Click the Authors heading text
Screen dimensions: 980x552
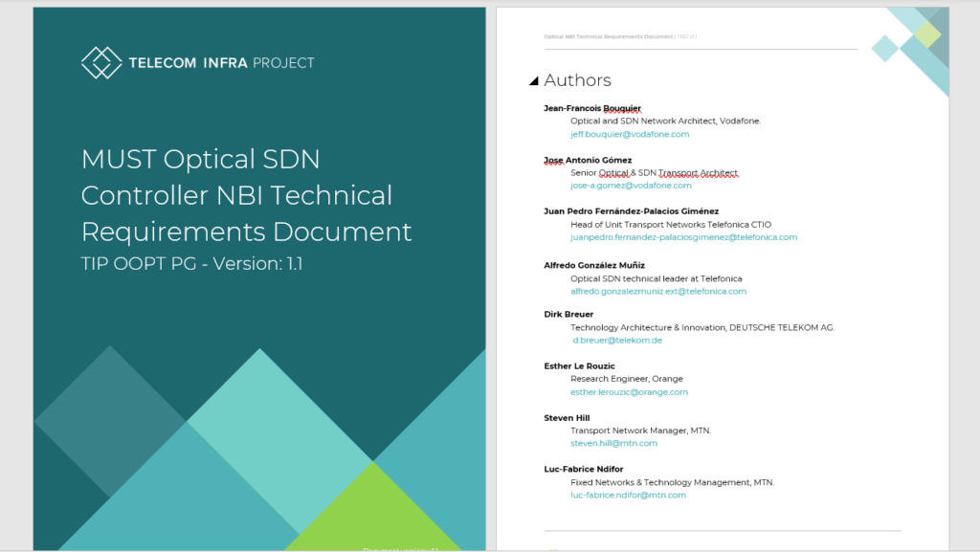(x=577, y=80)
